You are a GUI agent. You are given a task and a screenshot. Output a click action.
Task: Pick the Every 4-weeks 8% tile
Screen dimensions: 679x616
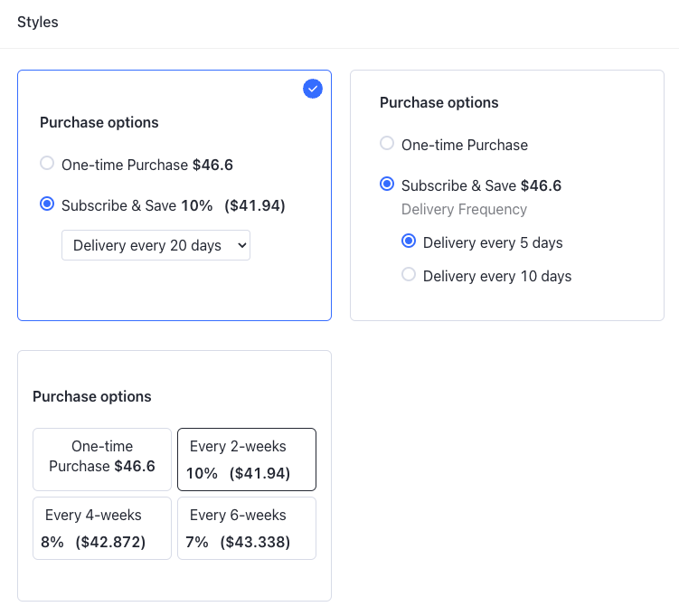(102, 528)
